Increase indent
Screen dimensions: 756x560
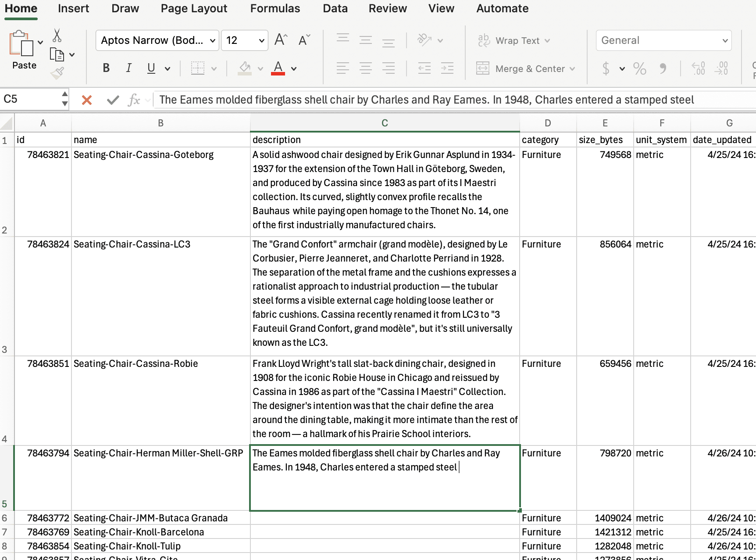(x=447, y=68)
